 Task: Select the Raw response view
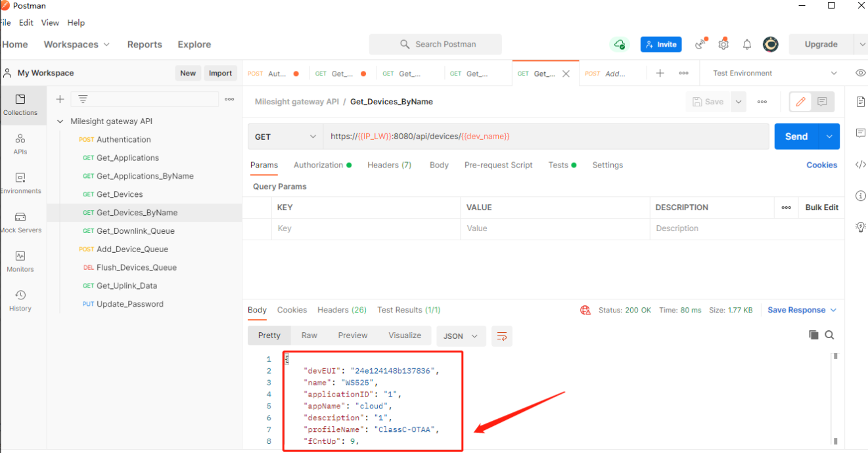coord(309,335)
